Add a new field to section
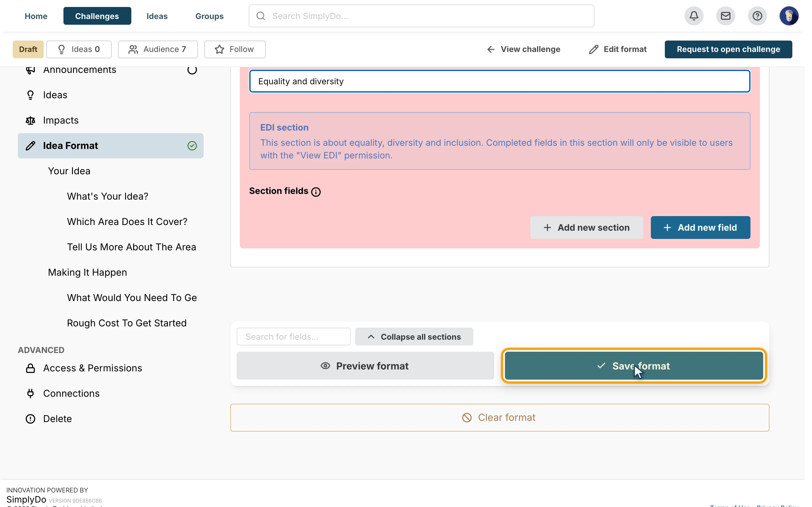 click(x=700, y=228)
